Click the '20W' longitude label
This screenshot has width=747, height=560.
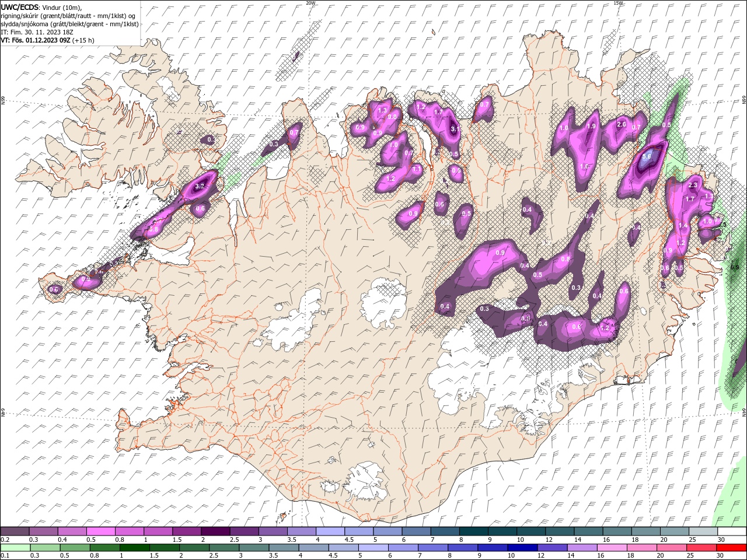click(x=310, y=3)
